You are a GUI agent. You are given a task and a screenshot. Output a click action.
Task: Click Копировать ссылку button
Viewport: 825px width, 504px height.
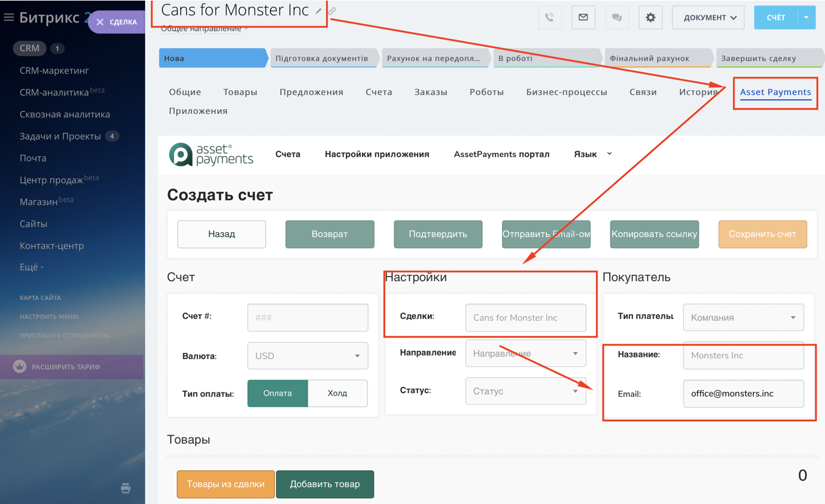654,234
